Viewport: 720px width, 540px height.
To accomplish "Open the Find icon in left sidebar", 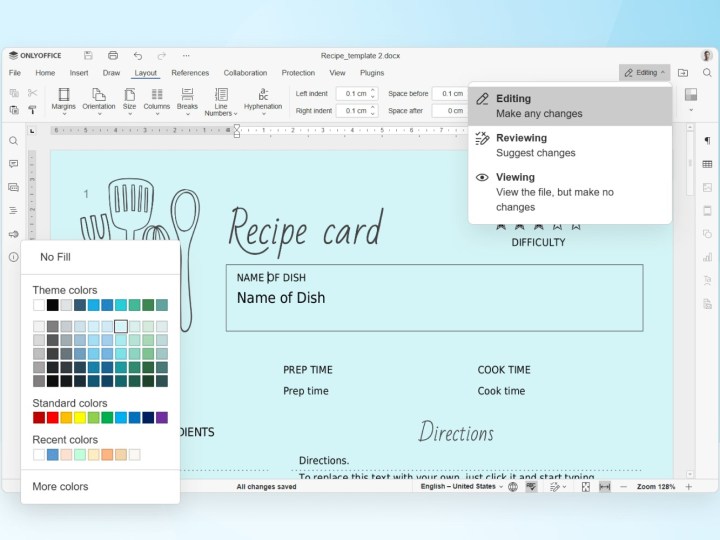I will [14, 141].
